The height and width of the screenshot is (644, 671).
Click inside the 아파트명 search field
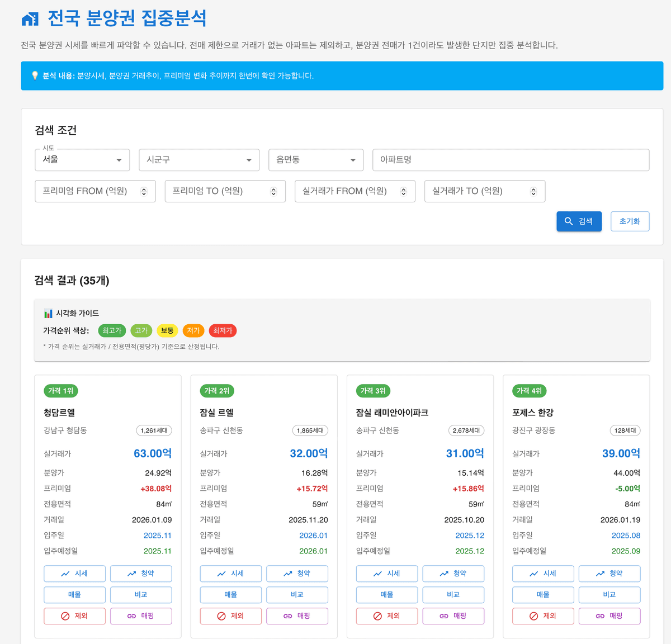coord(511,160)
